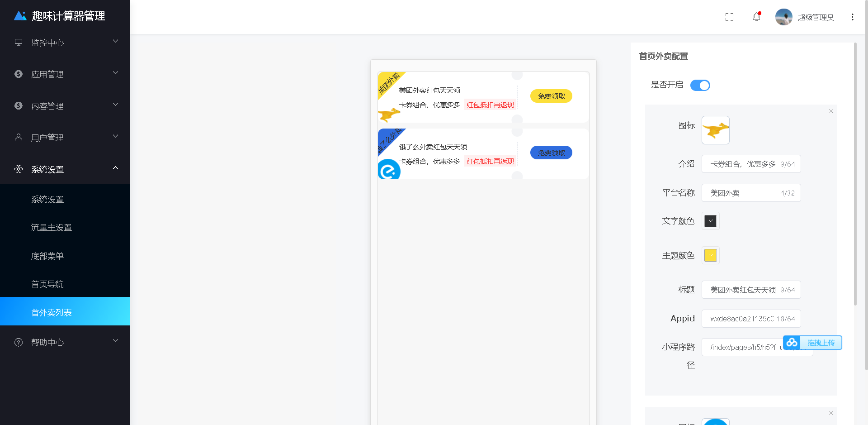Collapse the 系统设置 menu chevron

[x=115, y=168]
